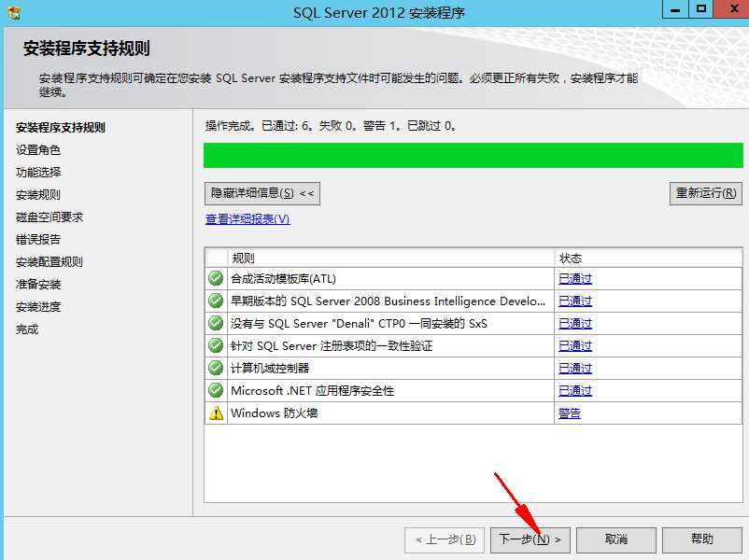
Task: Click green check icon for 注册表项的一致性验证 row
Action: point(216,345)
